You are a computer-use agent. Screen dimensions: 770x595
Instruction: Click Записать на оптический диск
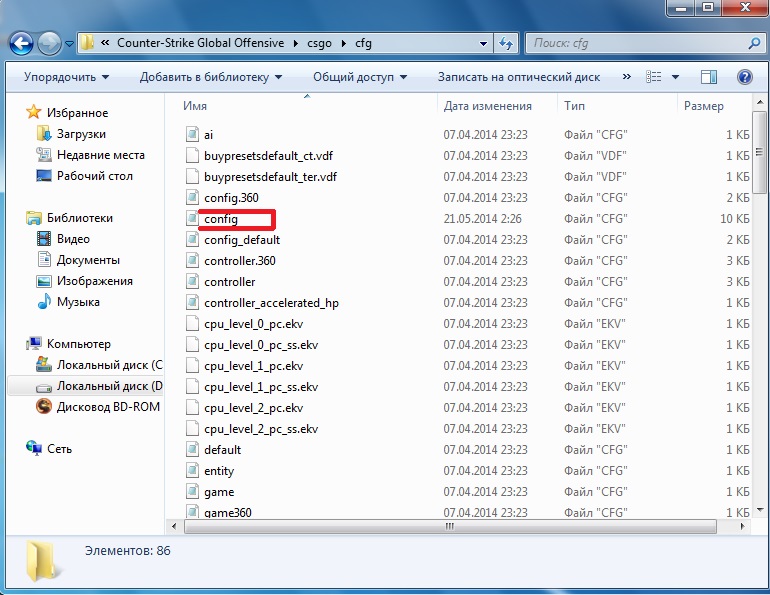tap(519, 77)
